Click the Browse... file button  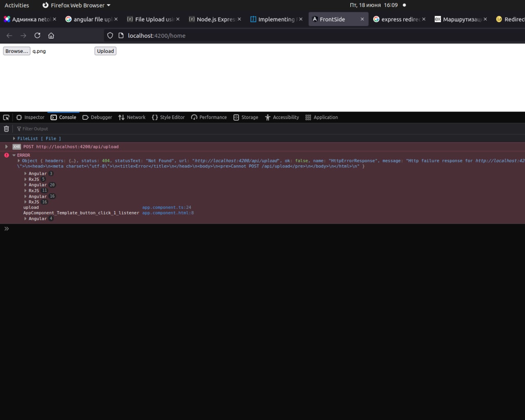[x=17, y=51]
